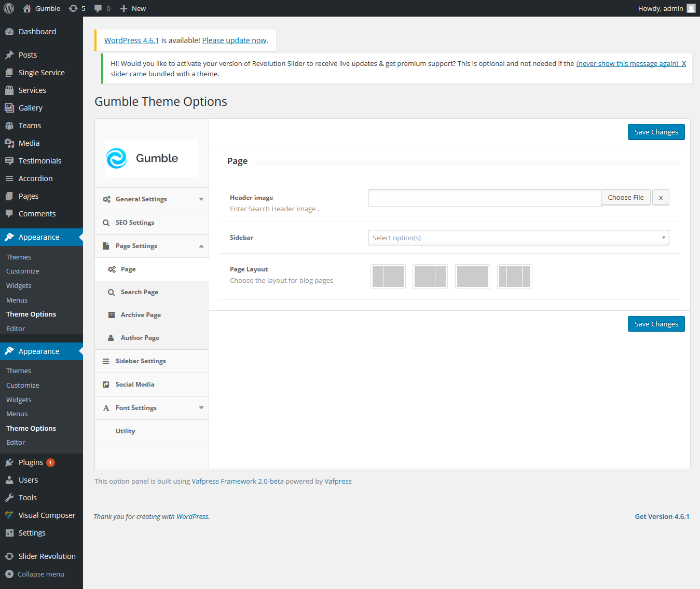Click the Choose File button
This screenshot has height=589, width=700.
click(x=625, y=198)
